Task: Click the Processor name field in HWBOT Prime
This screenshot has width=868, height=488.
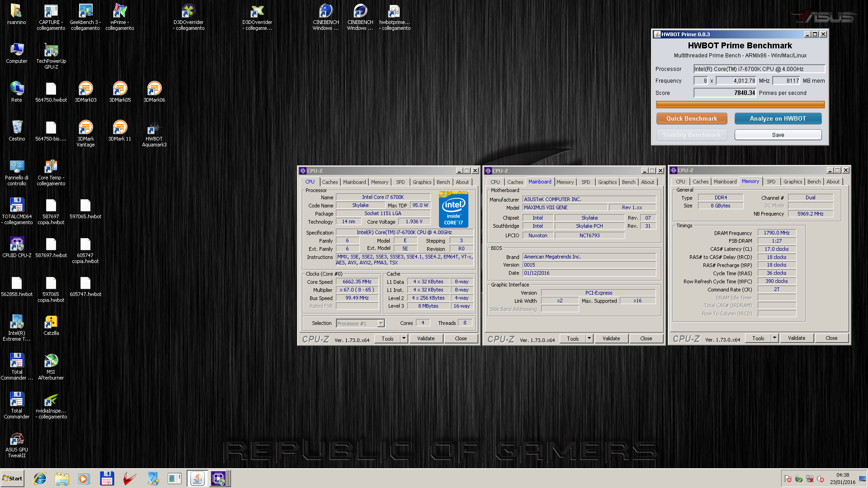Action: click(759, 69)
